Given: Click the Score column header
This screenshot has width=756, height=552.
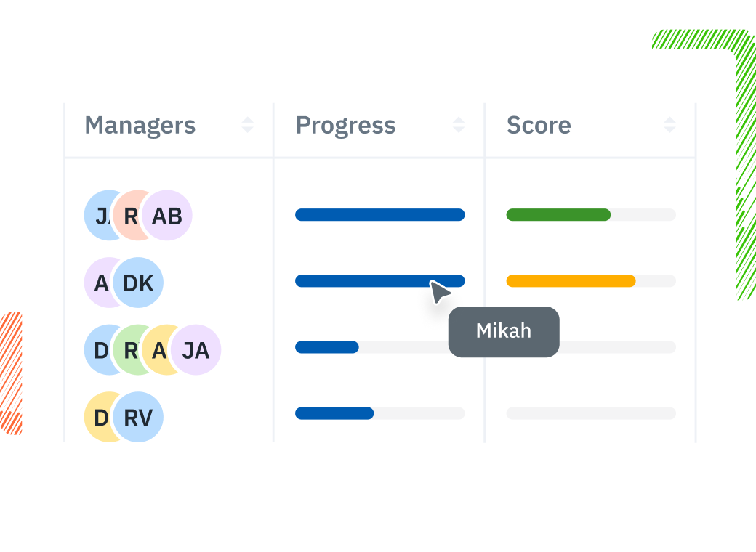Looking at the screenshot, I should click(539, 125).
